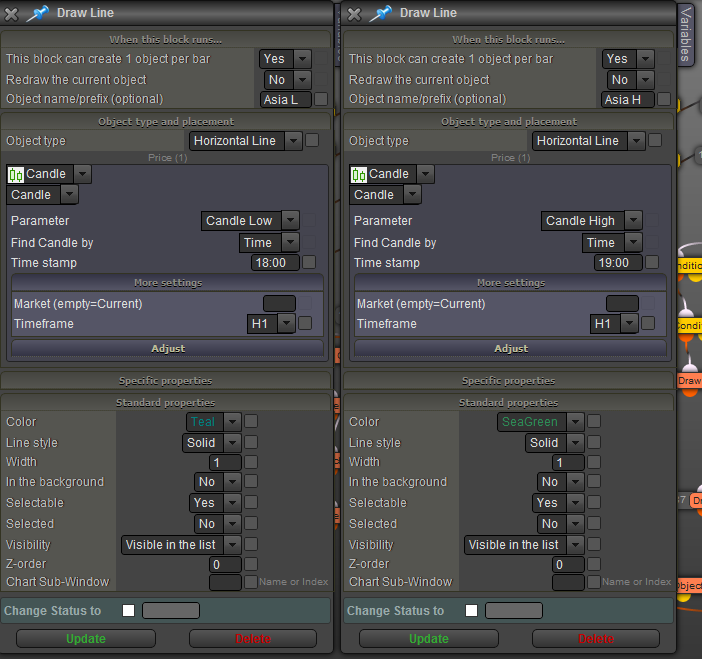The image size is (702, 659).
Task: Click the pin icon in right Draw Line panel
Action: pos(381,13)
